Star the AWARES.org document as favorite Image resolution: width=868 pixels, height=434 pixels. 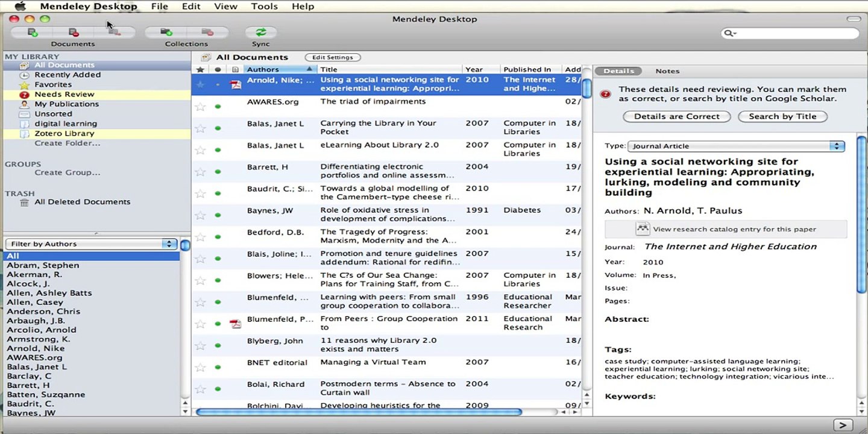[x=200, y=107]
